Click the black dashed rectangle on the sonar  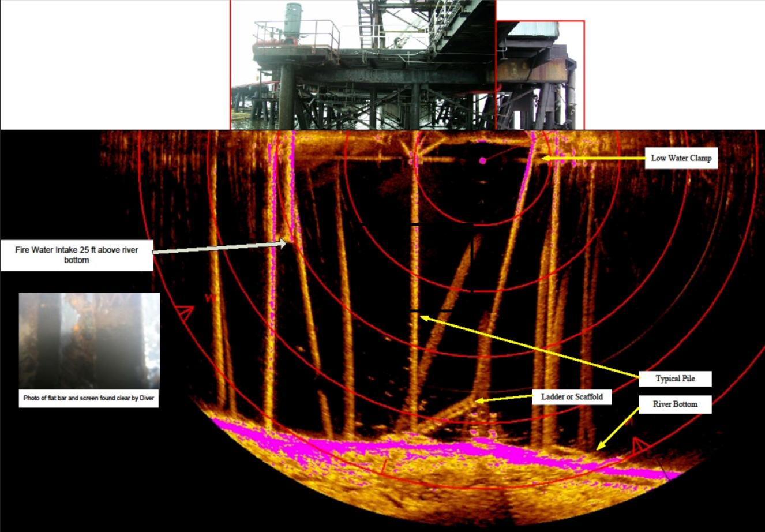click(x=442, y=267)
